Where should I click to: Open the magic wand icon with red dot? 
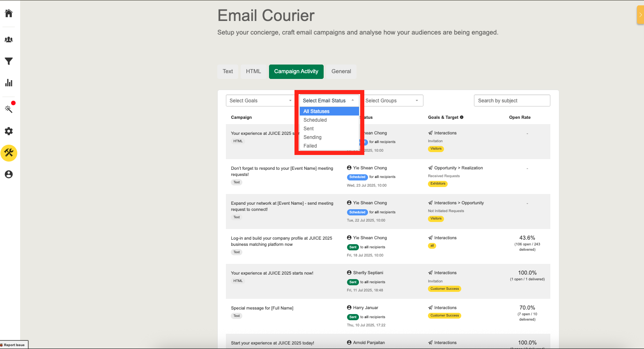[x=9, y=109]
